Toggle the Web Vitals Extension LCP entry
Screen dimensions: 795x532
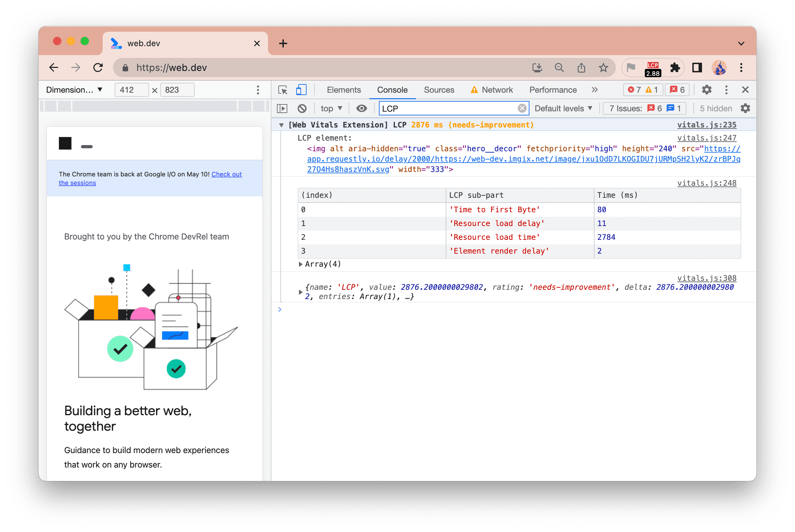pos(282,125)
